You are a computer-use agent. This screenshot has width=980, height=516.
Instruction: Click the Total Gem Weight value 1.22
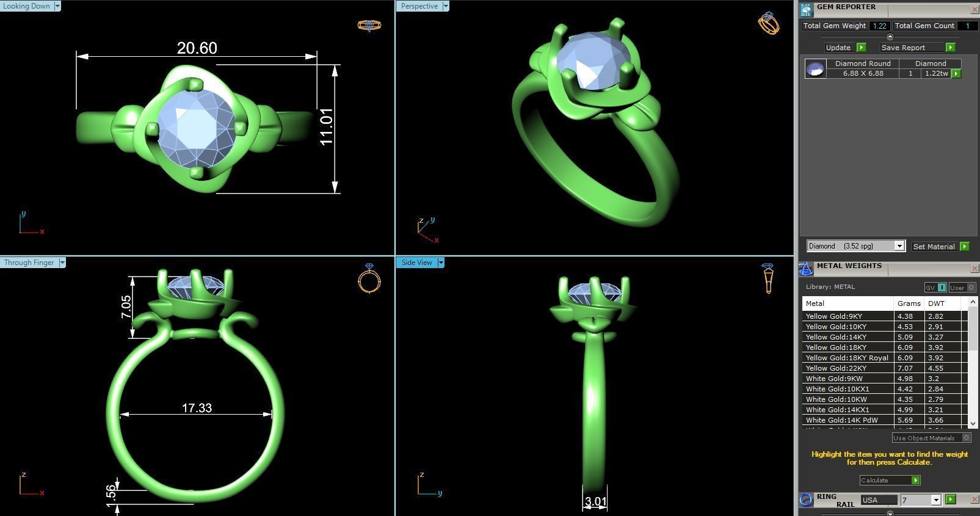[879, 26]
